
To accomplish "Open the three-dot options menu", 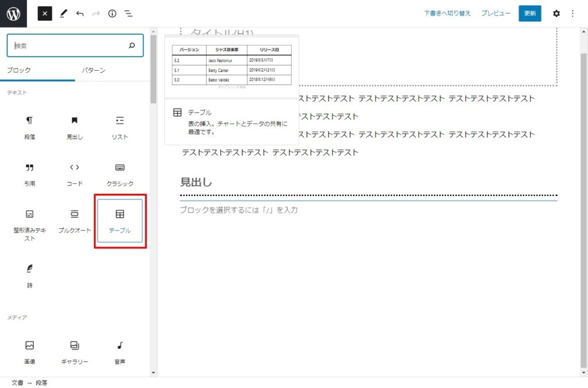I will tap(572, 13).
